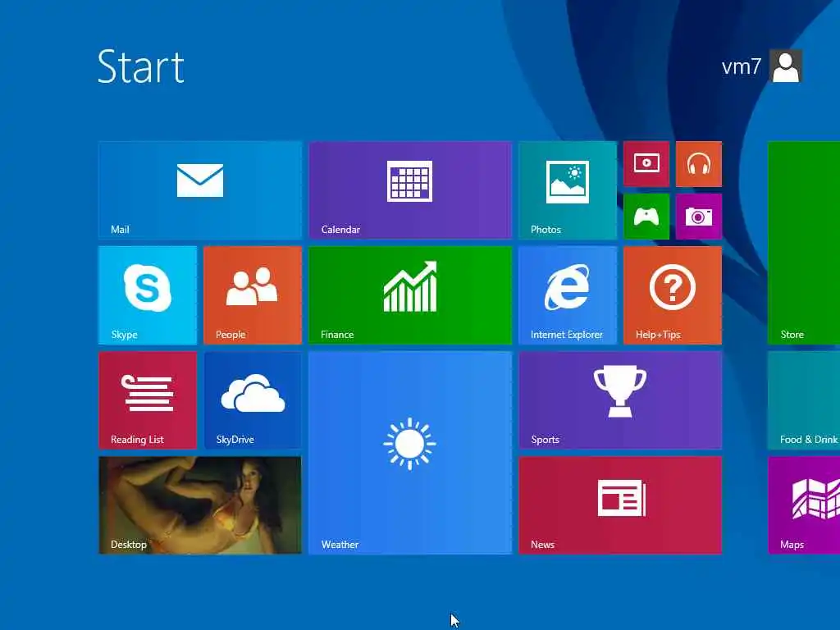Open the Camera tile
Screen dimensions: 840x630
[699, 217]
